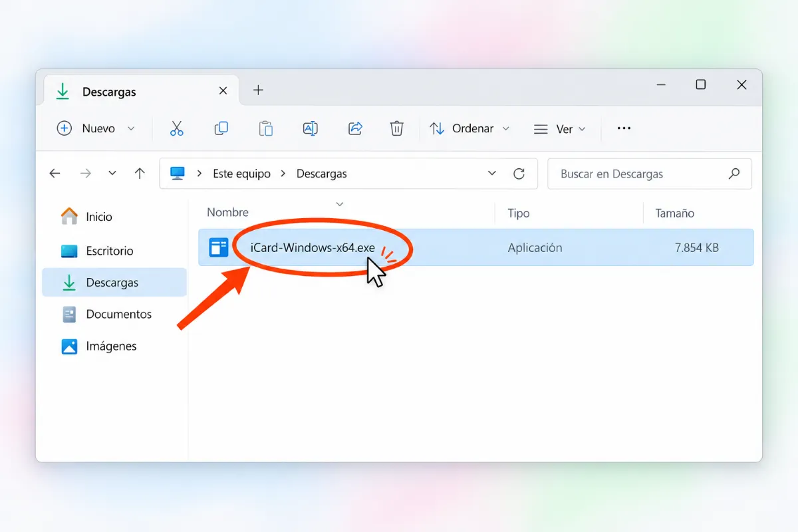The height and width of the screenshot is (532, 798).
Task: Click the search magnifier icon
Action: point(734,174)
